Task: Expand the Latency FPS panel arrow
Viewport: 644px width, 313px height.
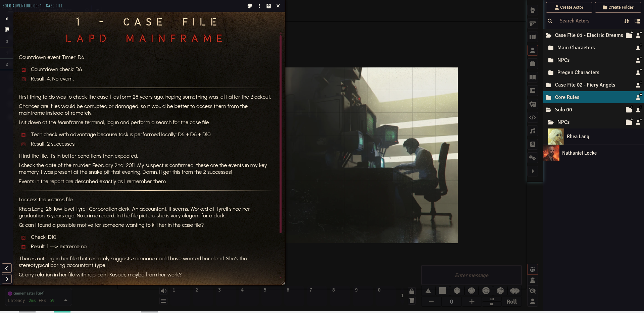Action: coord(66,300)
